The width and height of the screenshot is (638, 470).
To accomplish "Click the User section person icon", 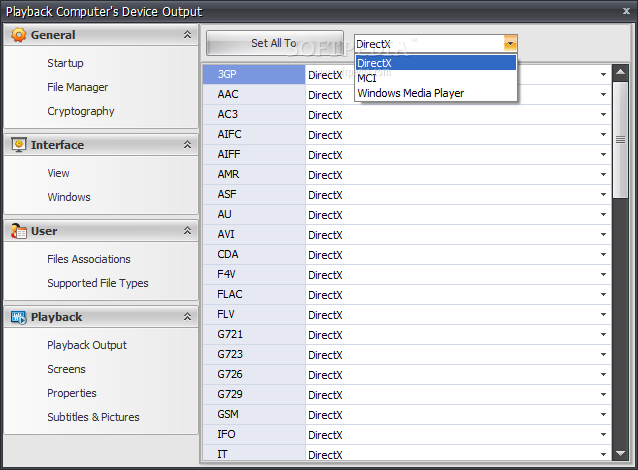I will tap(18, 231).
